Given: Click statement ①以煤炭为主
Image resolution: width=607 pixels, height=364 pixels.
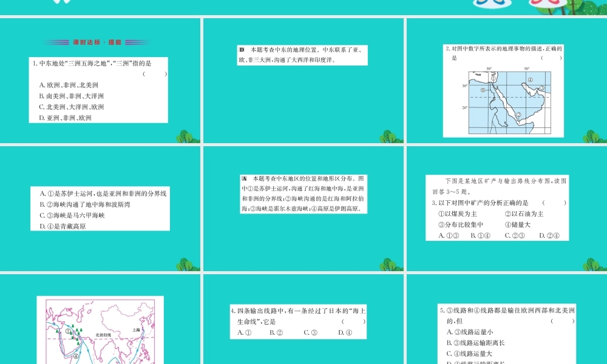Looking at the screenshot, I should click(457, 214).
